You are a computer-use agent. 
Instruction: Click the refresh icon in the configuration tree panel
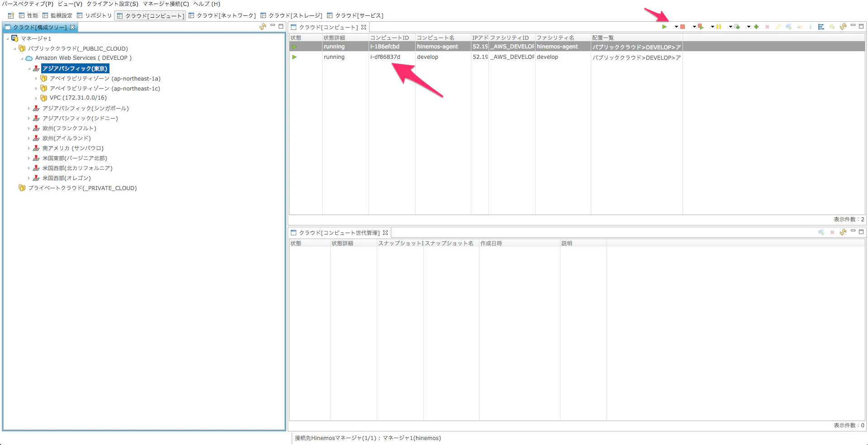coord(263,27)
